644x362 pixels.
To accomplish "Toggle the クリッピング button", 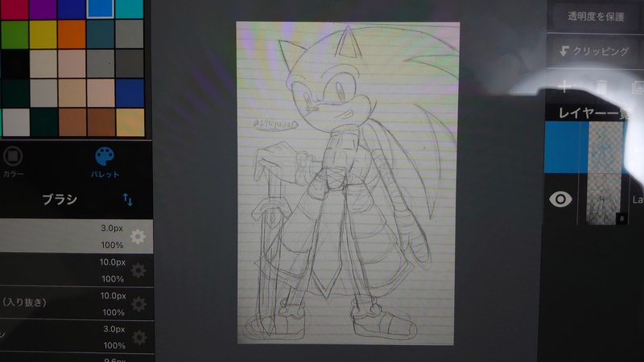I will [594, 51].
